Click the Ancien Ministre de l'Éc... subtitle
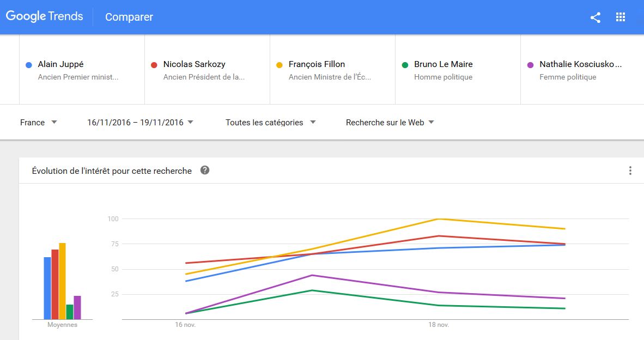This screenshot has height=340, width=644. 330,77
